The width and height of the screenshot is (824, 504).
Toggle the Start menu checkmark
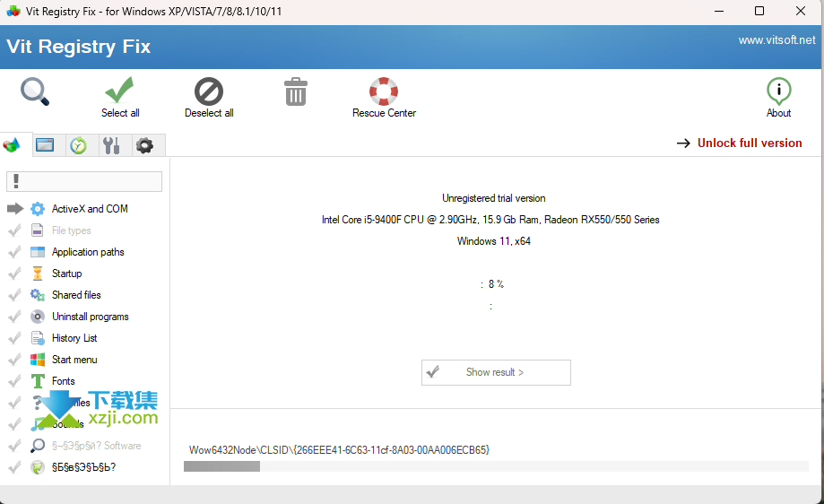click(x=14, y=360)
